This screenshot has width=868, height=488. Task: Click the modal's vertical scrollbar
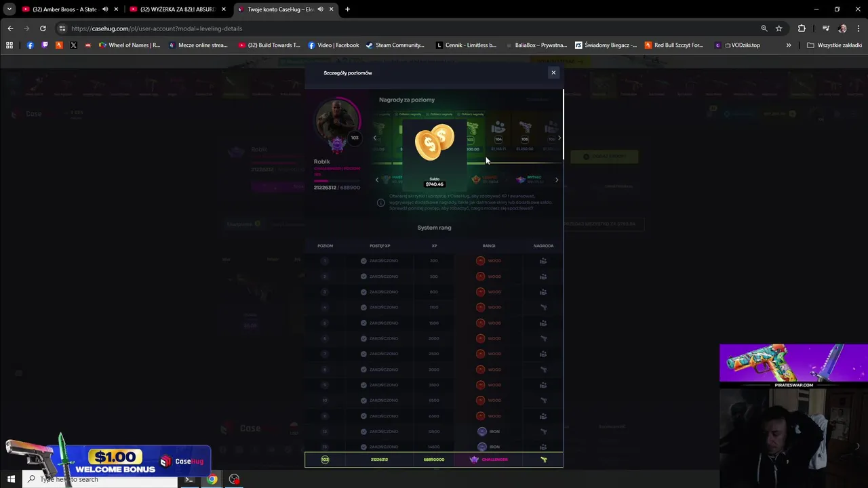coord(564,125)
